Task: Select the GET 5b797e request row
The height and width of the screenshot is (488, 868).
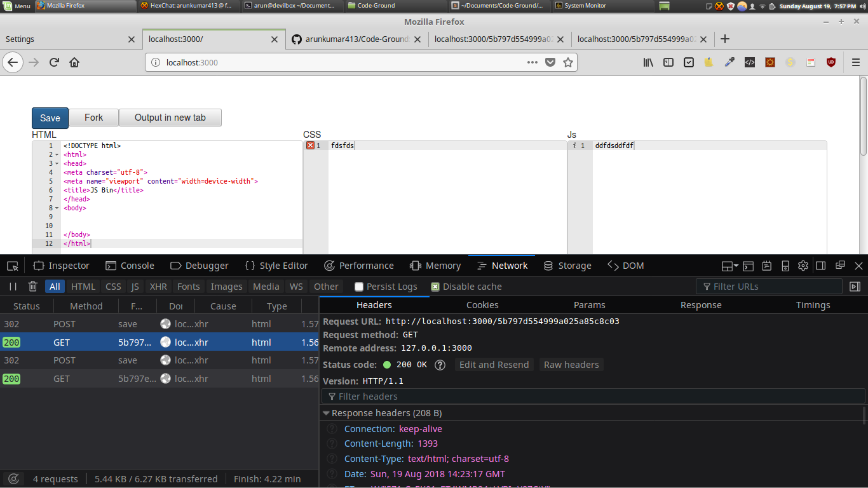Action: pos(159,379)
